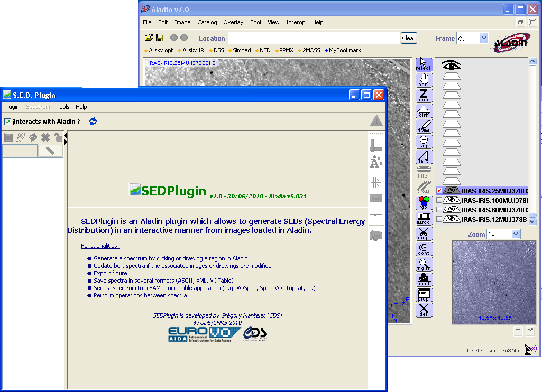542x392 pixels.
Task: Click the warning triangle icon in SED Plugin
Action: tap(376, 121)
